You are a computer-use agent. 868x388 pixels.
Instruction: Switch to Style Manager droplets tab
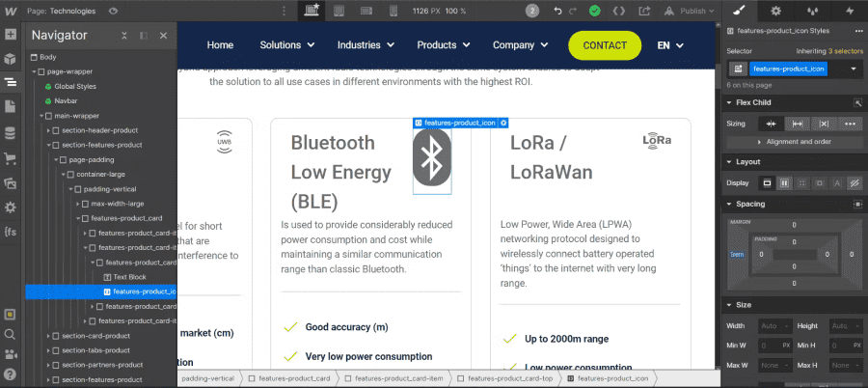point(813,11)
